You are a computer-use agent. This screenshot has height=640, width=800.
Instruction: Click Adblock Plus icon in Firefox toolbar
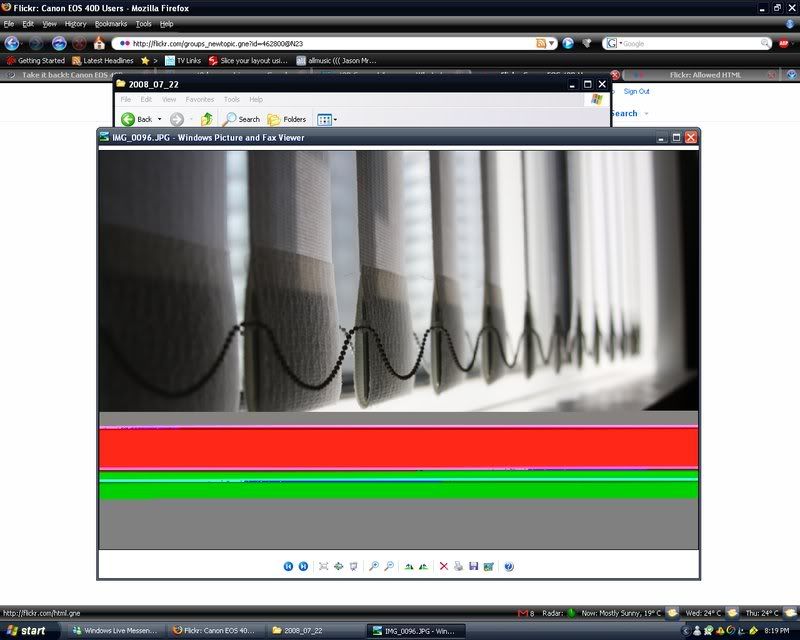(784, 43)
